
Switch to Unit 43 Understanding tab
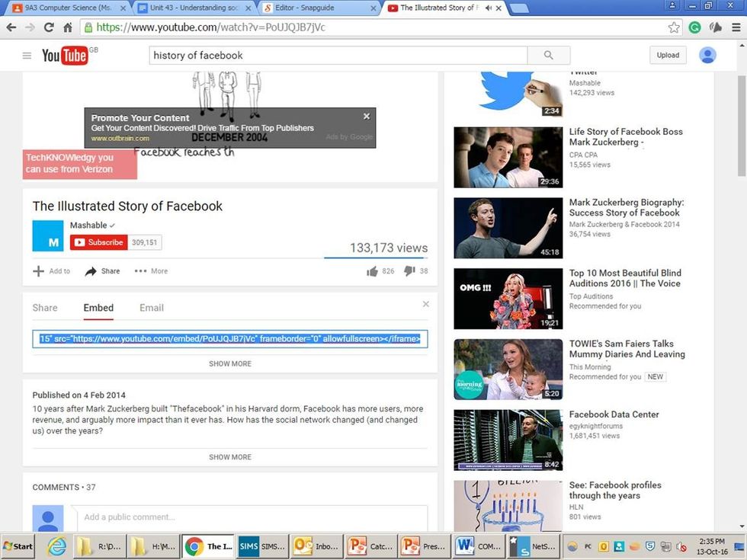pos(194,8)
